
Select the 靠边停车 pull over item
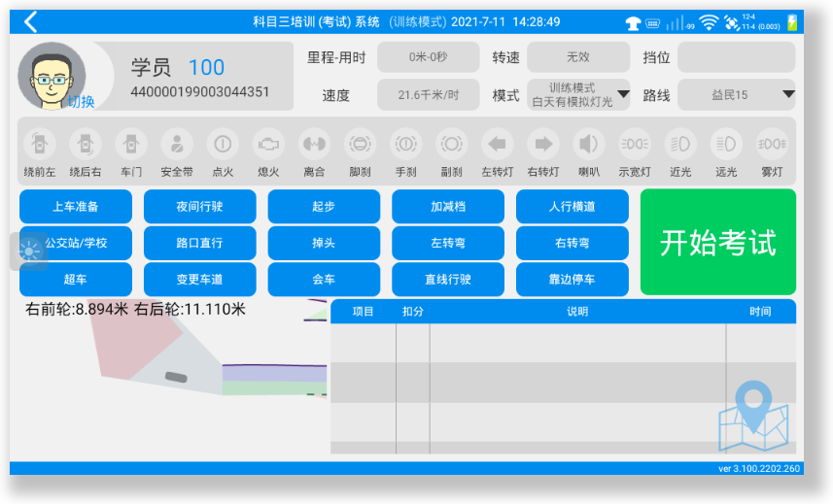pos(572,280)
